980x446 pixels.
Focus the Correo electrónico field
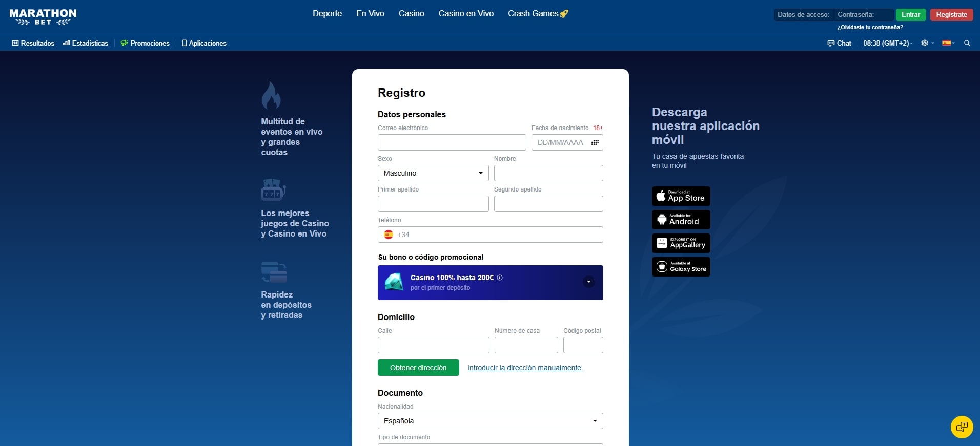point(452,142)
